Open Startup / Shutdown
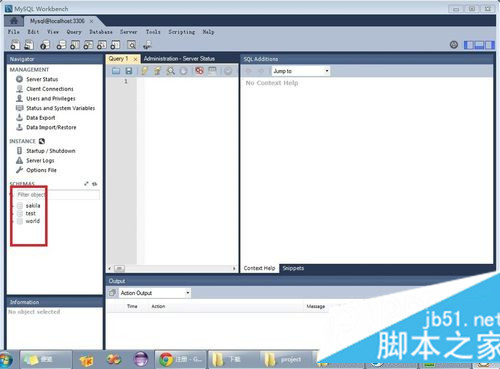500x369 pixels. coord(51,151)
